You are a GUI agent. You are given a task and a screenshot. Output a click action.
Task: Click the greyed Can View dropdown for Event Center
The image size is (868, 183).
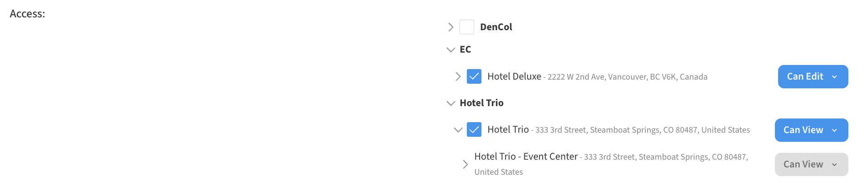click(x=811, y=164)
